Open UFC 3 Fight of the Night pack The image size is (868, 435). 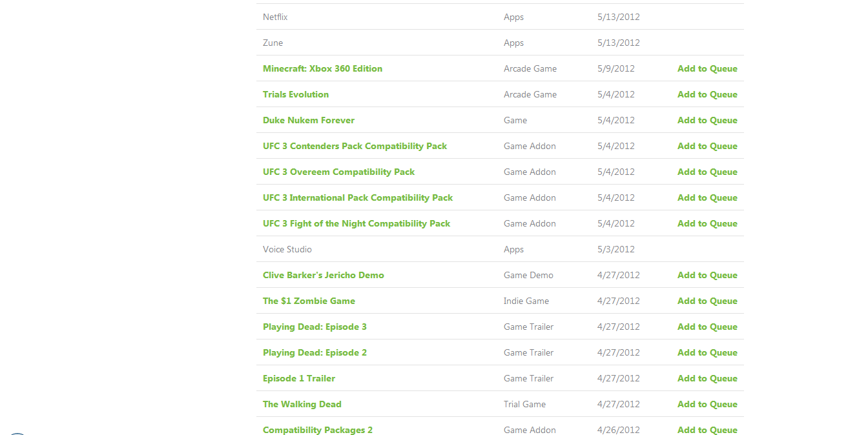(x=356, y=223)
